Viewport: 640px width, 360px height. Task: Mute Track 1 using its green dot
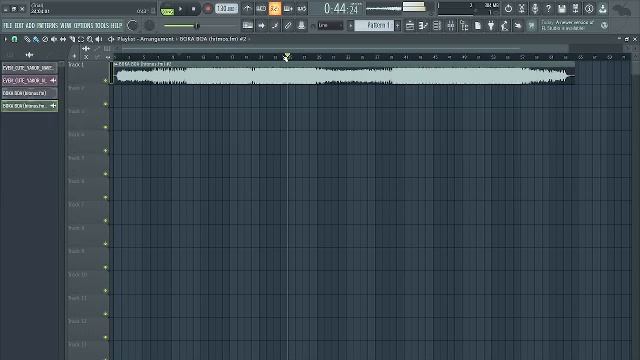(x=106, y=81)
